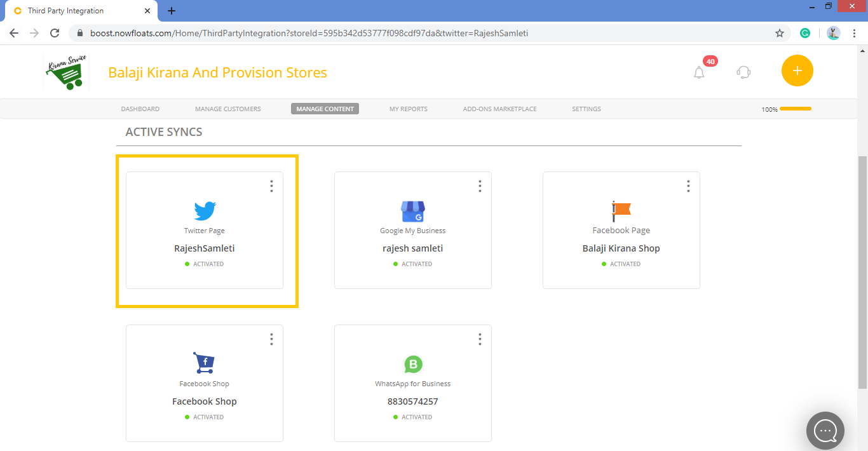Click the Google My Business store icon
Screen dimensions: 868x451
[413, 211]
